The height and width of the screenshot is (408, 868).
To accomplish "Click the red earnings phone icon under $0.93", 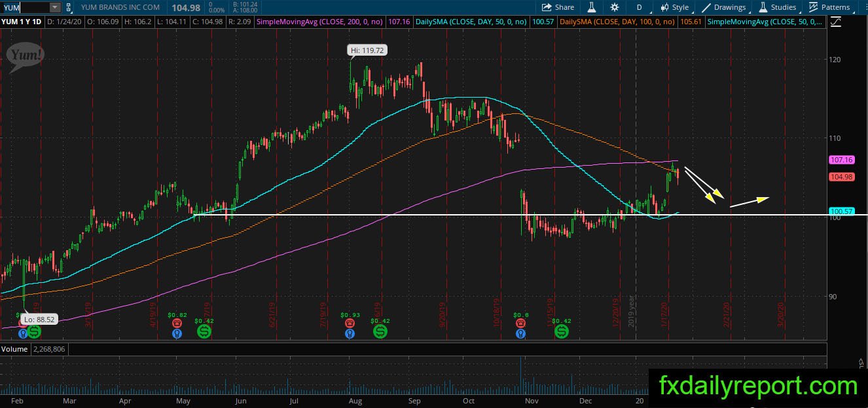I will (350, 324).
